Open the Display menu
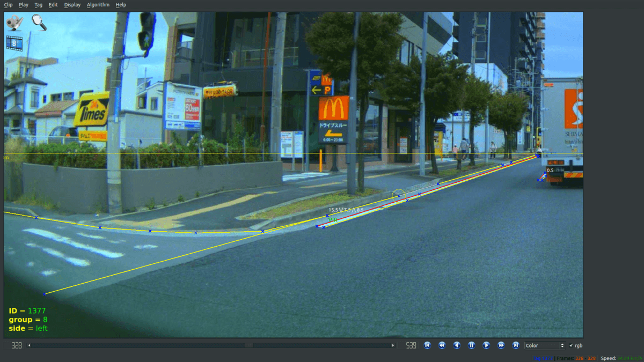 coord(72,4)
